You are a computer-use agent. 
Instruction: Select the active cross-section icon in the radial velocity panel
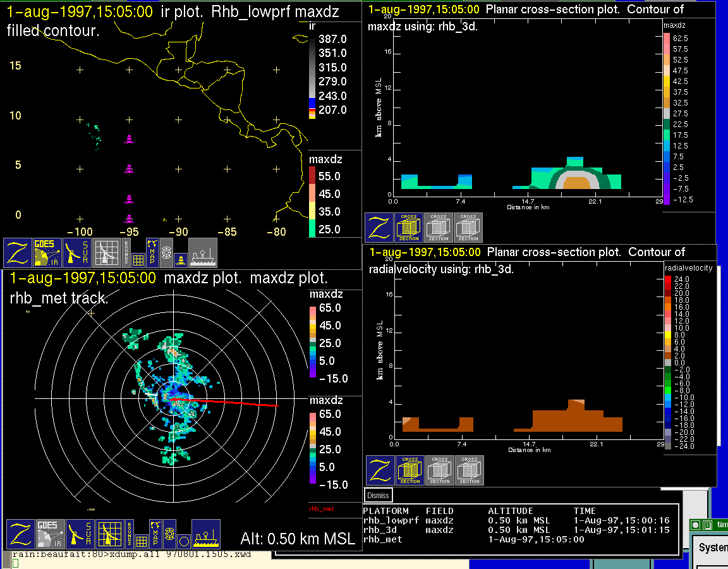(x=409, y=470)
